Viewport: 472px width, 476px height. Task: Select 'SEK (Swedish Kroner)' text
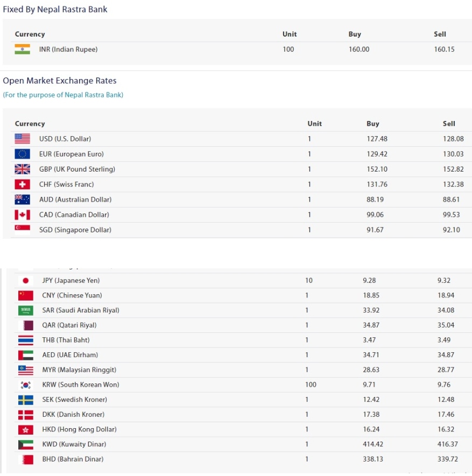(x=74, y=400)
